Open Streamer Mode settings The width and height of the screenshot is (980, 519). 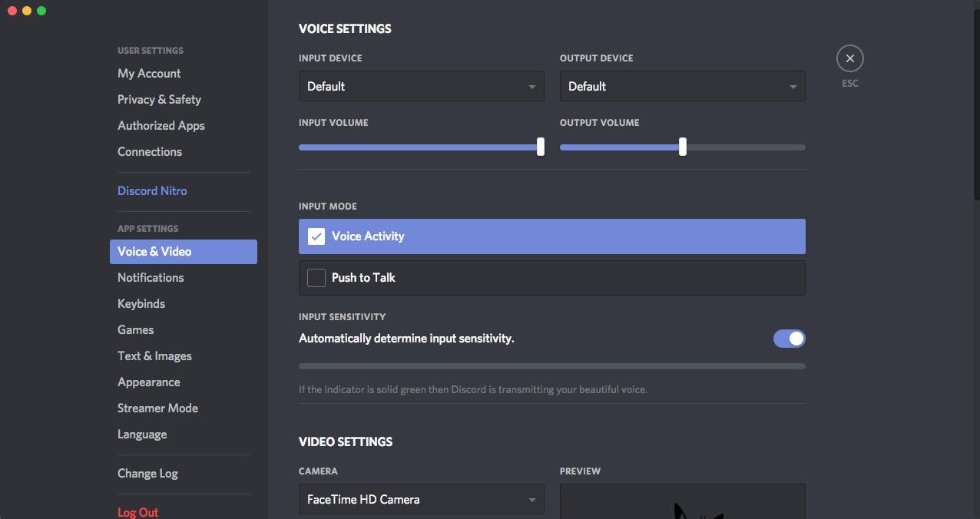click(157, 408)
